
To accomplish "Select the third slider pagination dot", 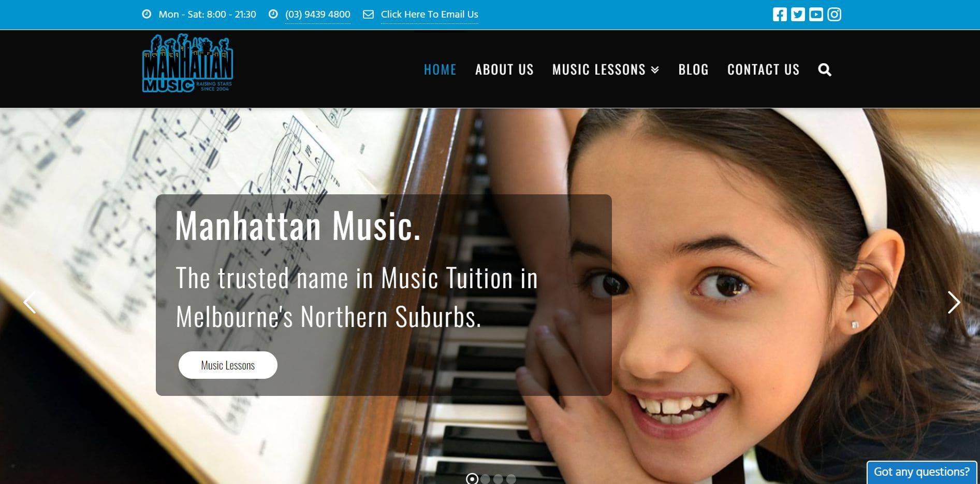I will [498, 479].
